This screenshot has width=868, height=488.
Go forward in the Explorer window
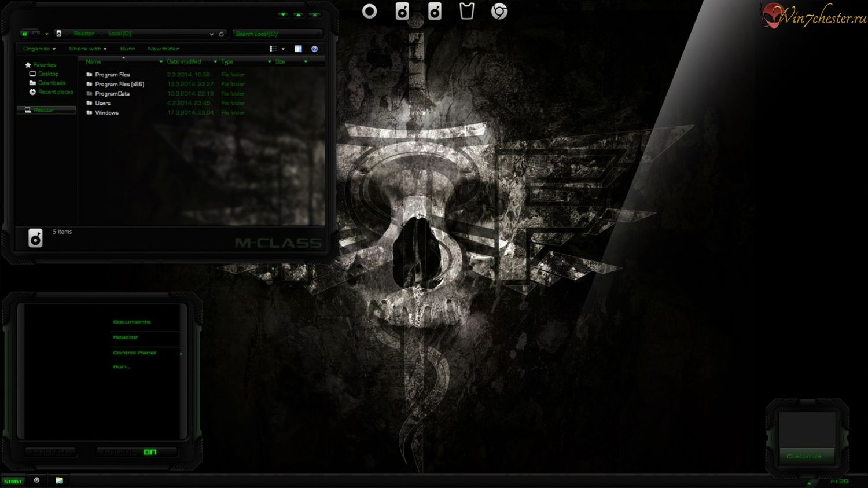click(x=35, y=34)
